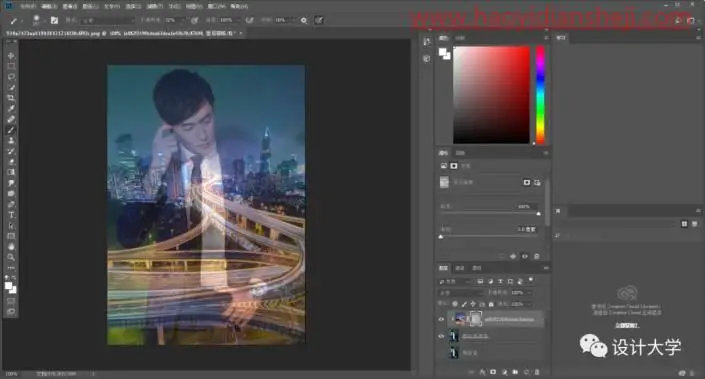Switch to the Channels tab beside Layers
The width and height of the screenshot is (705, 379).
pos(460,268)
